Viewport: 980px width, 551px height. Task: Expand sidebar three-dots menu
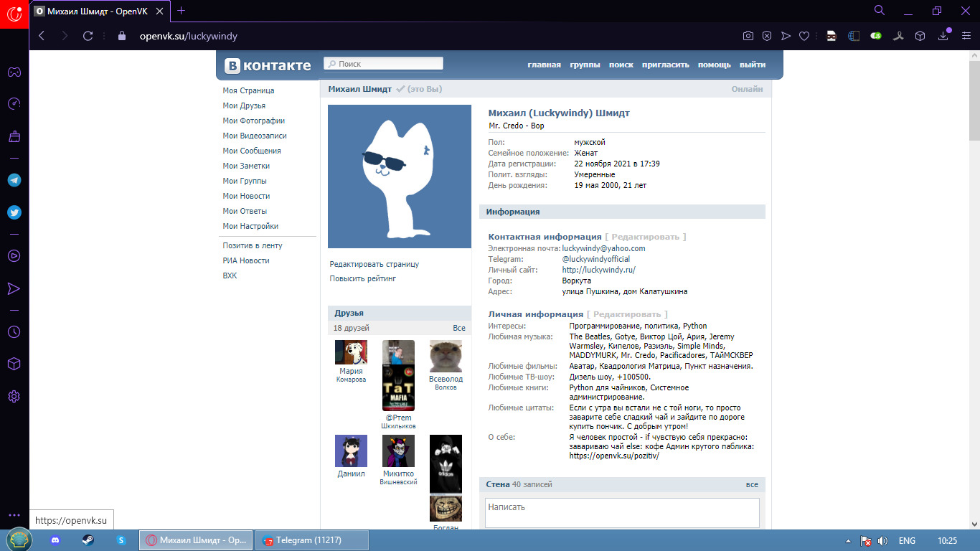(14, 515)
